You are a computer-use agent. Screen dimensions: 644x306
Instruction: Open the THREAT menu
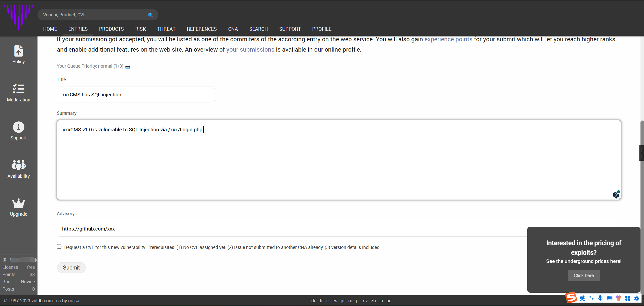(166, 29)
